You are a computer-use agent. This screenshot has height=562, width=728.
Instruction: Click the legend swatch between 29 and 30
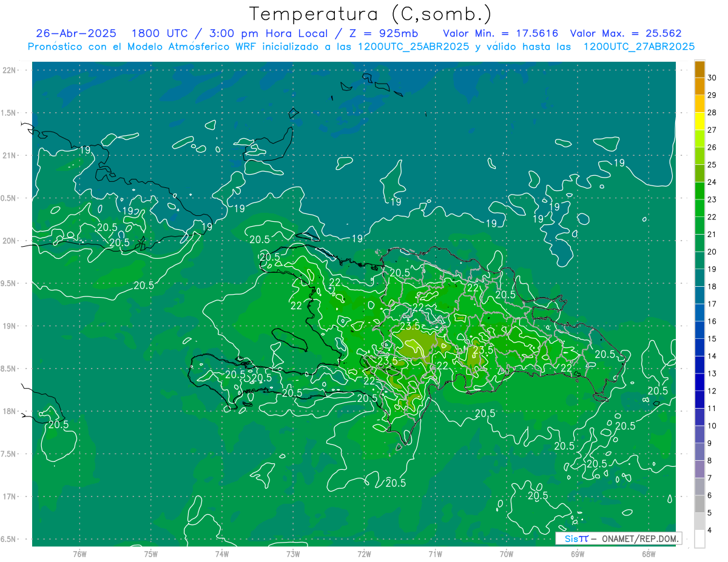[699, 87]
